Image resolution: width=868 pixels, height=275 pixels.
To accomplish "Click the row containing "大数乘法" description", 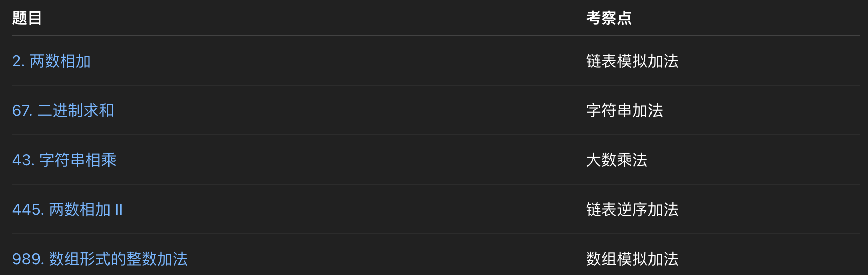I will click(x=436, y=160).
